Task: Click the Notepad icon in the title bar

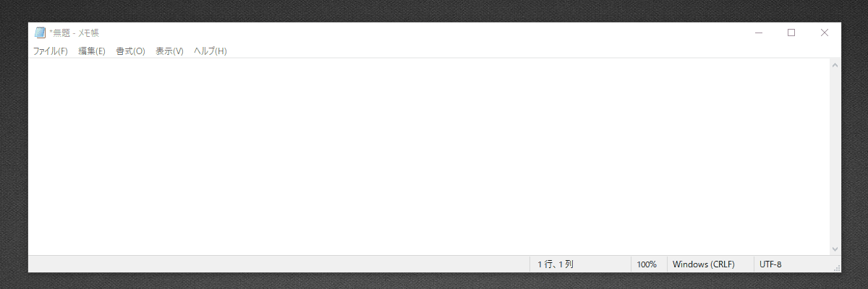Action: [41, 33]
